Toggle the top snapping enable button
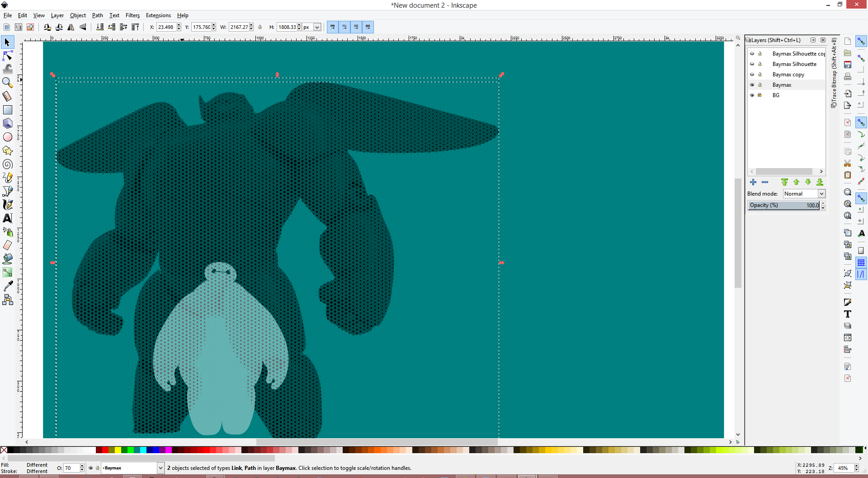 tap(861, 41)
